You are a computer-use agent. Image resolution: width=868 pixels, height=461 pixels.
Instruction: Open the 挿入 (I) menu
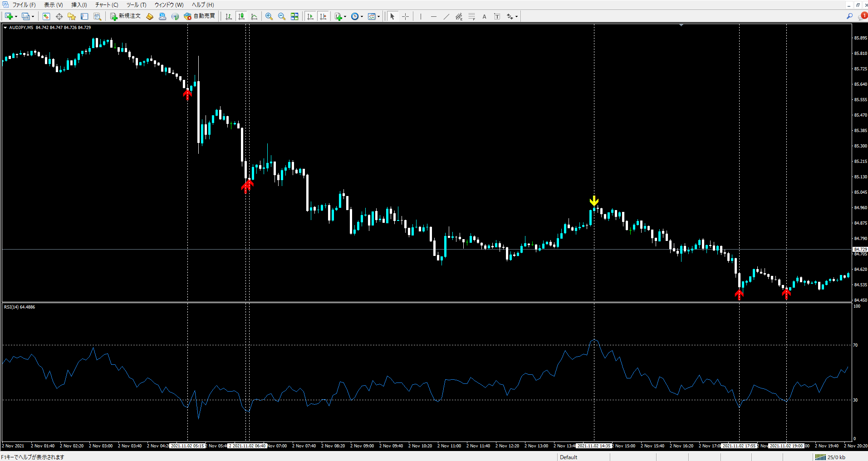pos(79,5)
